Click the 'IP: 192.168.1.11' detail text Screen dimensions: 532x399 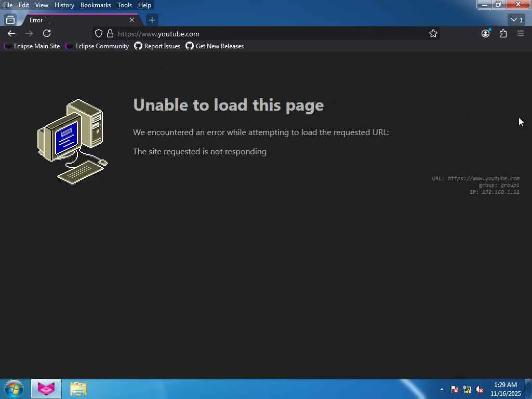click(x=495, y=192)
